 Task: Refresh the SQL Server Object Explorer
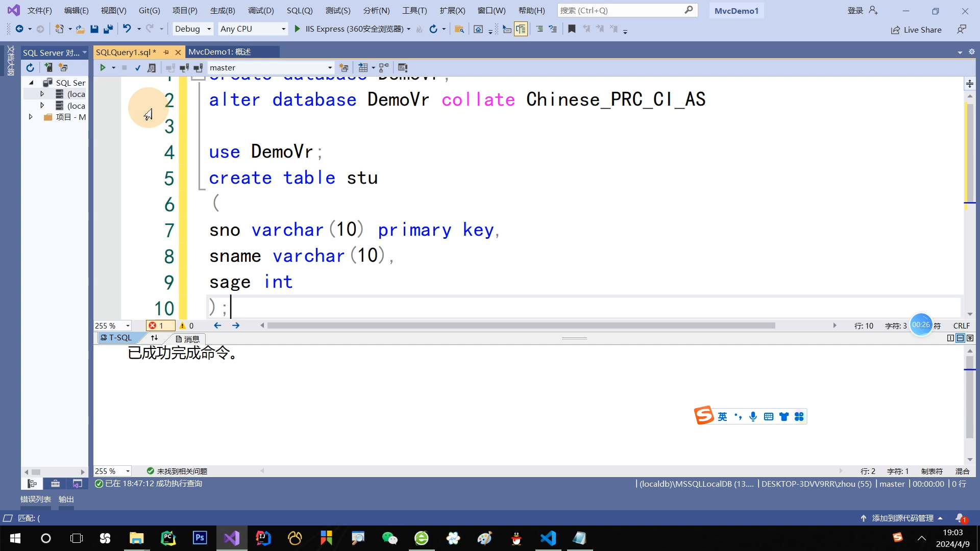click(30, 67)
